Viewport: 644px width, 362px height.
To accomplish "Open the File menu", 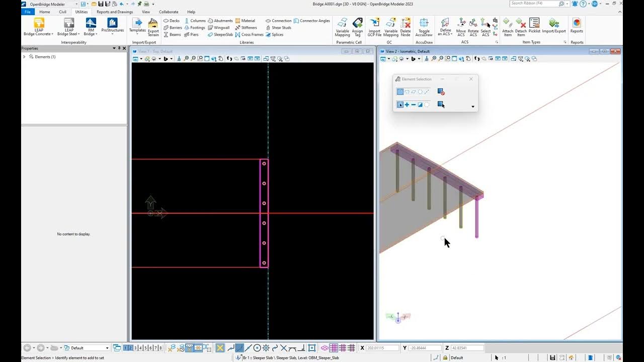I will point(28,12).
